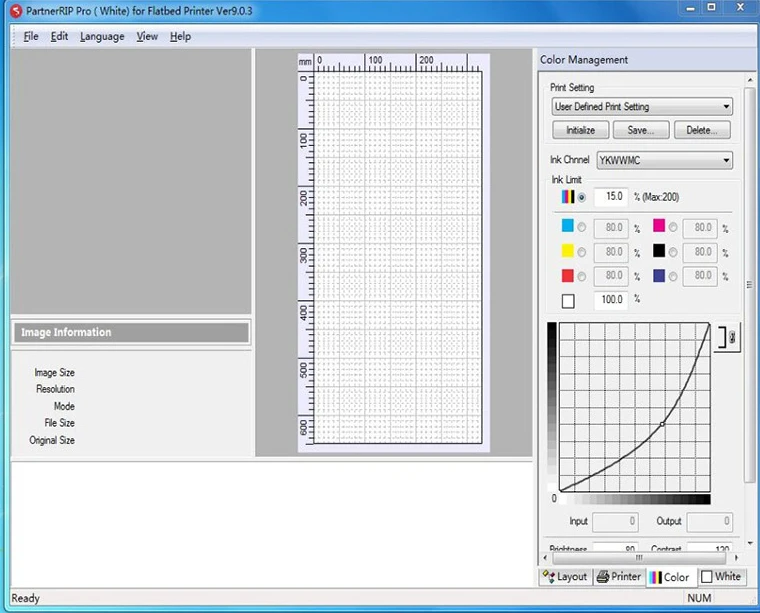Click the curve link chain icon
Screen dimensions: 760x613
click(730, 338)
